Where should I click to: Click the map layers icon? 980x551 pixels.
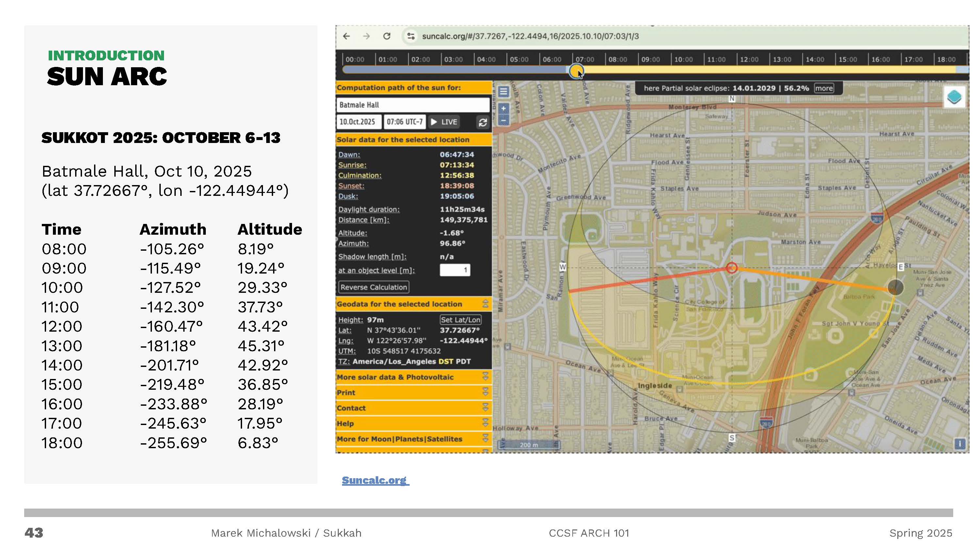[x=955, y=97]
